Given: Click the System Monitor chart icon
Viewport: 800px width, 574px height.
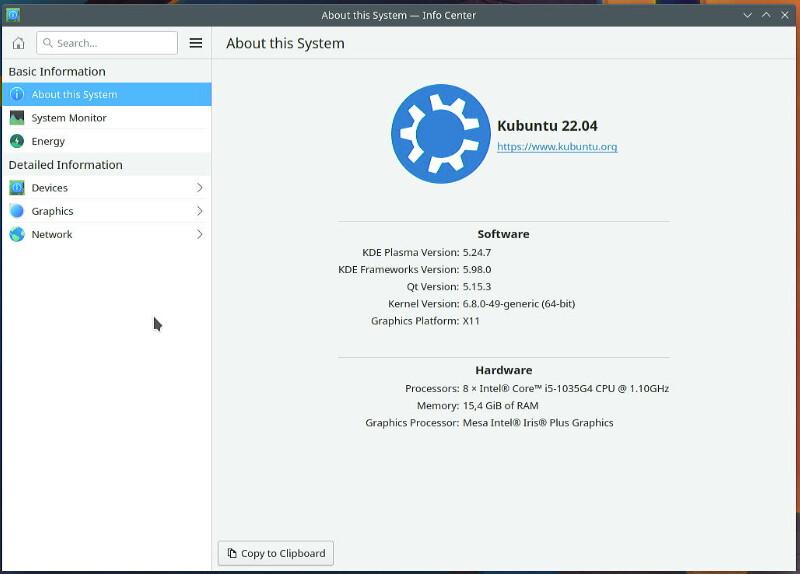Looking at the screenshot, I should click(x=17, y=118).
